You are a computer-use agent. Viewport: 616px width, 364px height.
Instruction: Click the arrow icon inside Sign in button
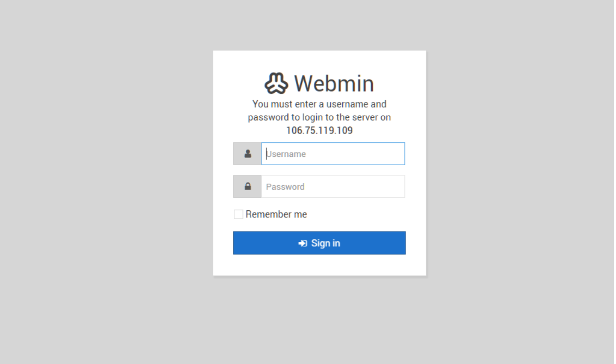pyautogui.click(x=303, y=243)
